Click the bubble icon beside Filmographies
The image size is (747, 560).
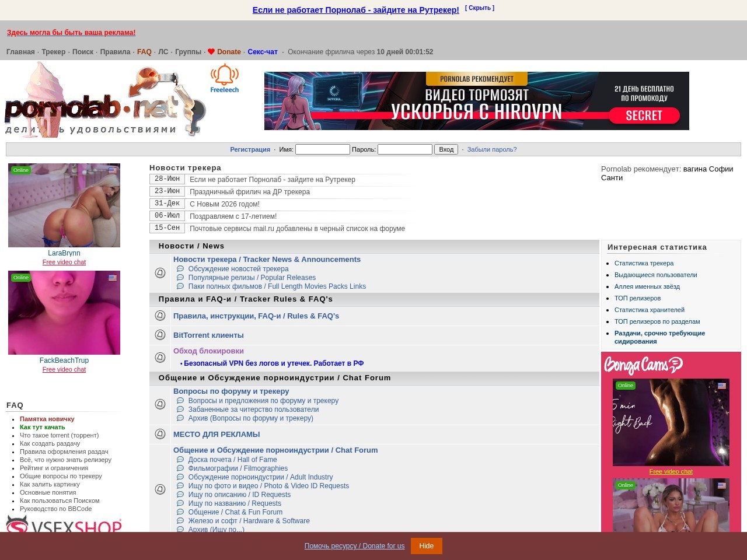(x=180, y=468)
